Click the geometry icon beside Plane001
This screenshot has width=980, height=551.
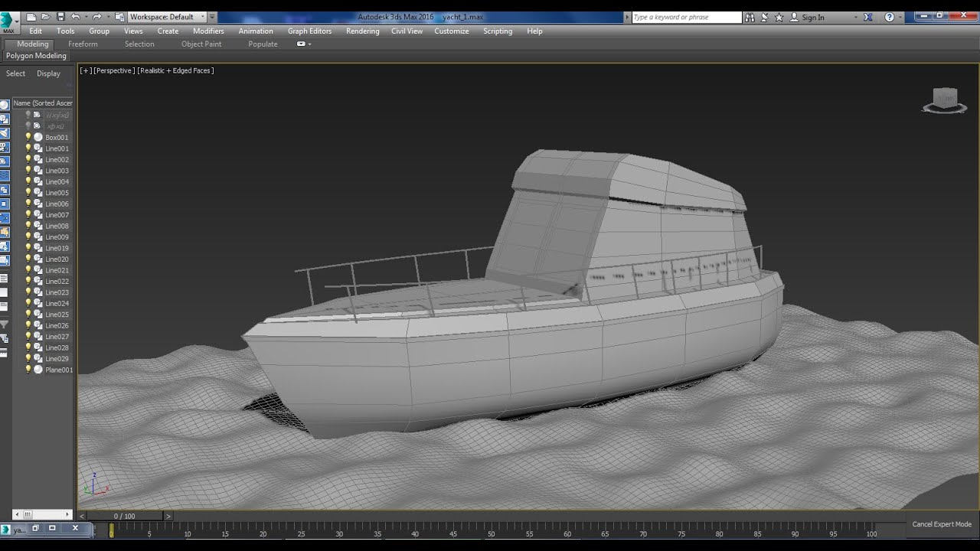click(x=38, y=370)
